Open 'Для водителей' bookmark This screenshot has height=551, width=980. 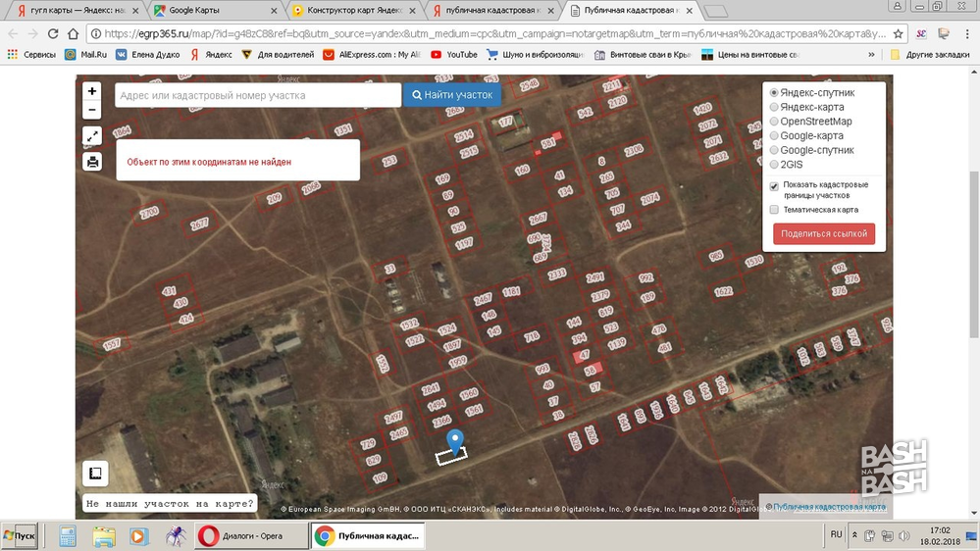point(279,54)
